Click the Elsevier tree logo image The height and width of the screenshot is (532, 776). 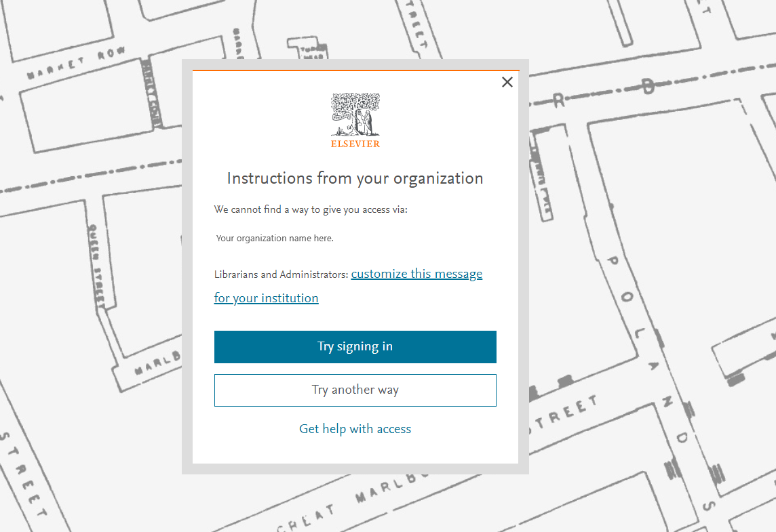point(355,115)
